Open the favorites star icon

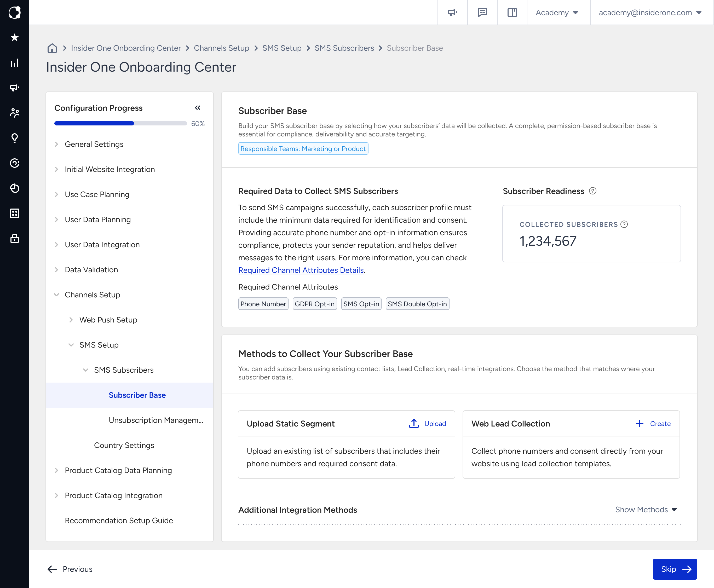click(x=15, y=38)
